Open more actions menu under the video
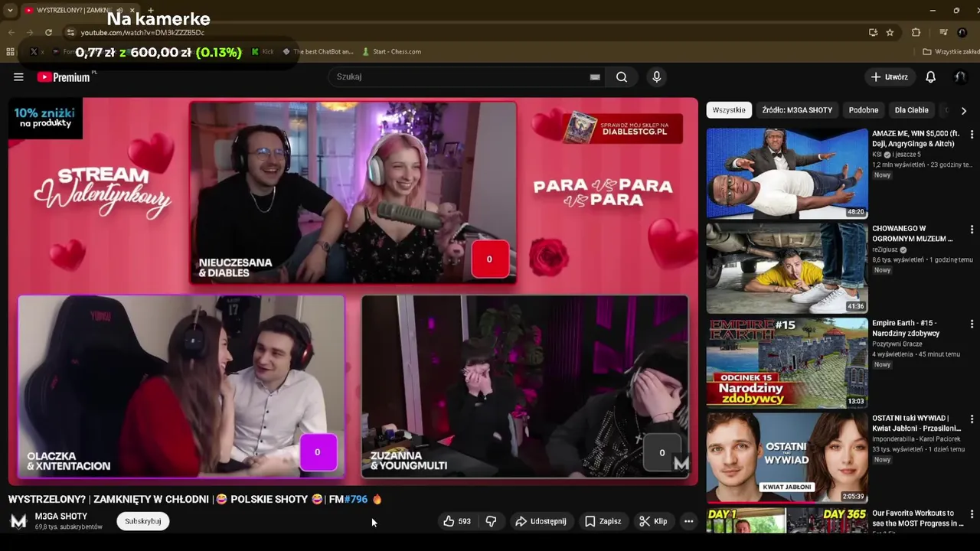 point(688,521)
